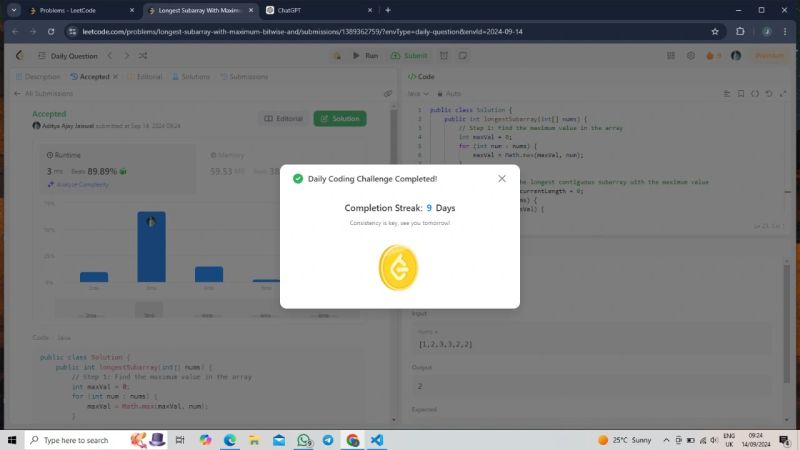
Task: Click the gold LeetCoin in the dialog
Action: coord(398,268)
